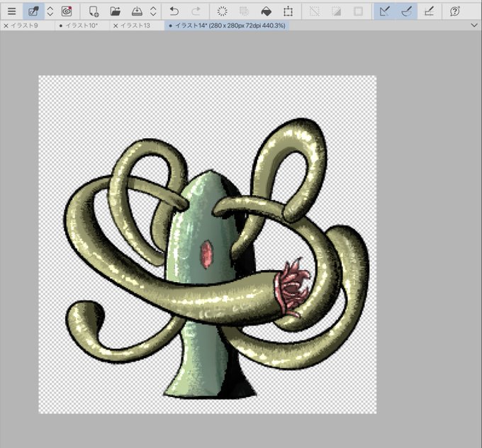Redo the last undone action

click(196, 11)
